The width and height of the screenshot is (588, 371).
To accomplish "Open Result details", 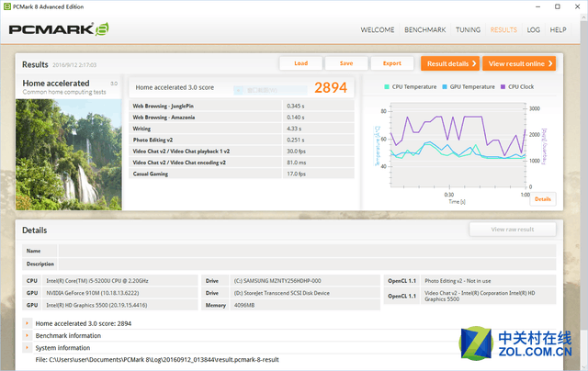I will [x=450, y=63].
